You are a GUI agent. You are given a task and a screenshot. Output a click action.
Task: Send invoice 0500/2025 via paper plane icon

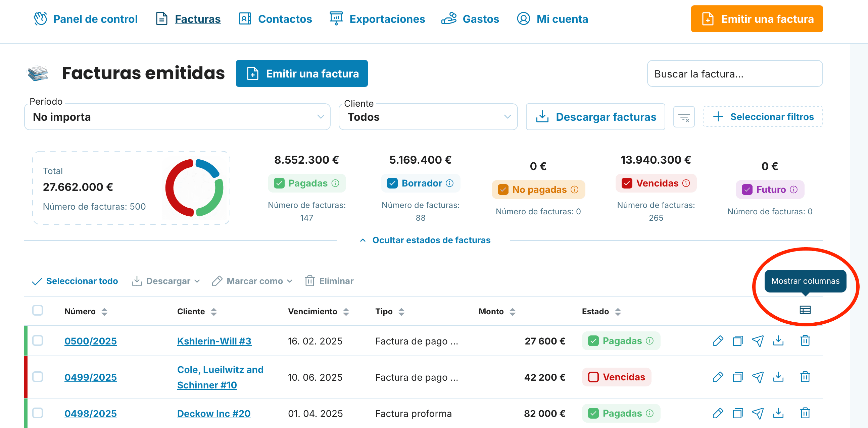[758, 341]
